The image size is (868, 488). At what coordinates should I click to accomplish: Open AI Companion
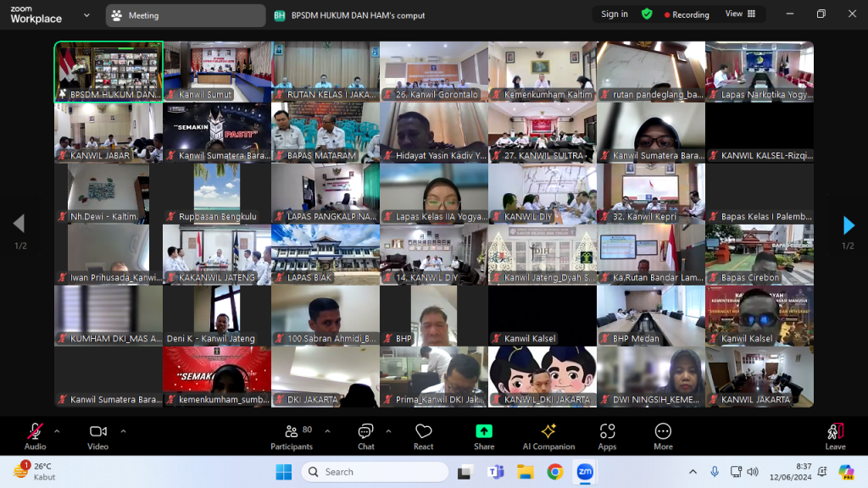click(x=548, y=435)
